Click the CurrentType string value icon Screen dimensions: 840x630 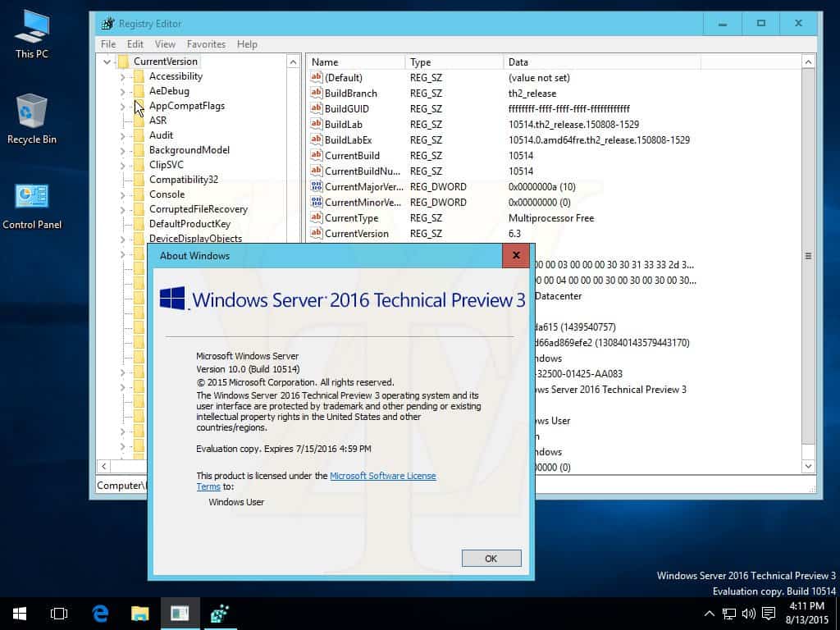pyautogui.click(x=316, y=217)
